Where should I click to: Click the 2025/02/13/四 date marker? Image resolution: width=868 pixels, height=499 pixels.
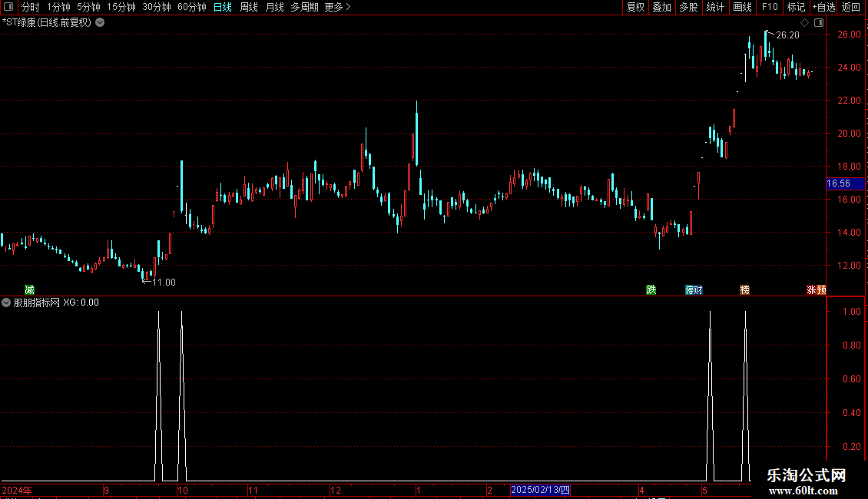click(540, 490)
